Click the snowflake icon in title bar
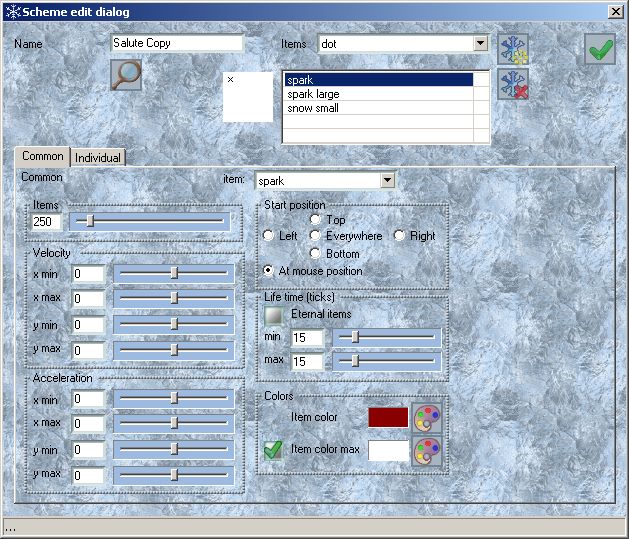Screen dimensions: 629x539 (11, 11)
